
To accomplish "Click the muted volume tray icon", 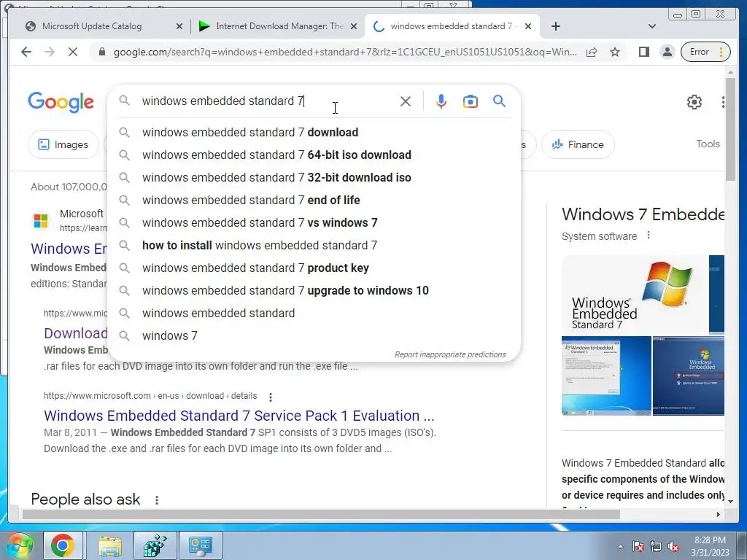I will [673, 546].
